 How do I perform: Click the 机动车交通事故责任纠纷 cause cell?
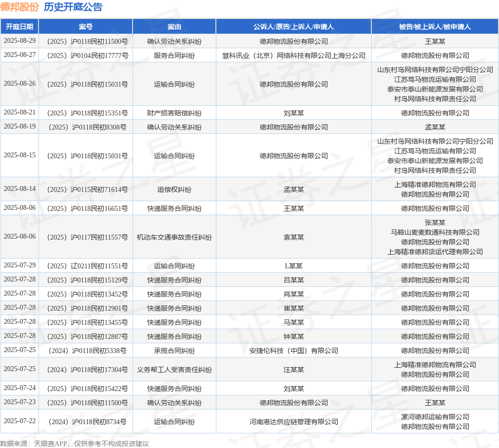coord(174,237)
